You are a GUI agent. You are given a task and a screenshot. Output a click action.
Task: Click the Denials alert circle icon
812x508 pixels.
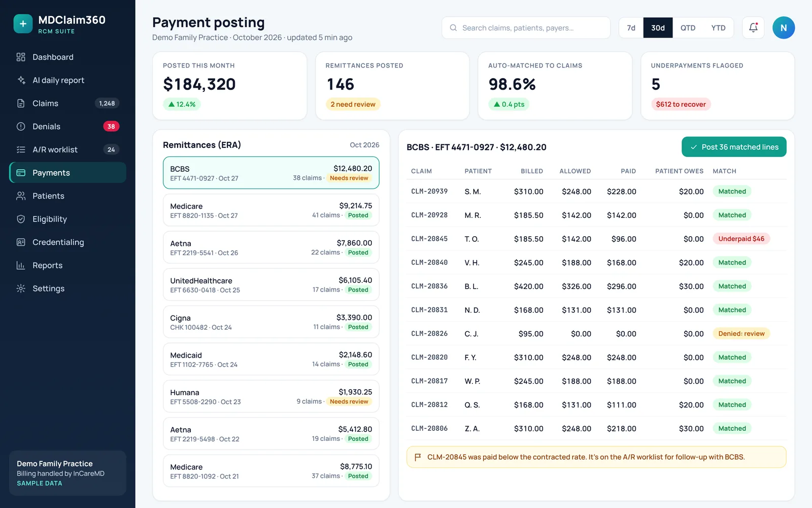click(21, 126)
